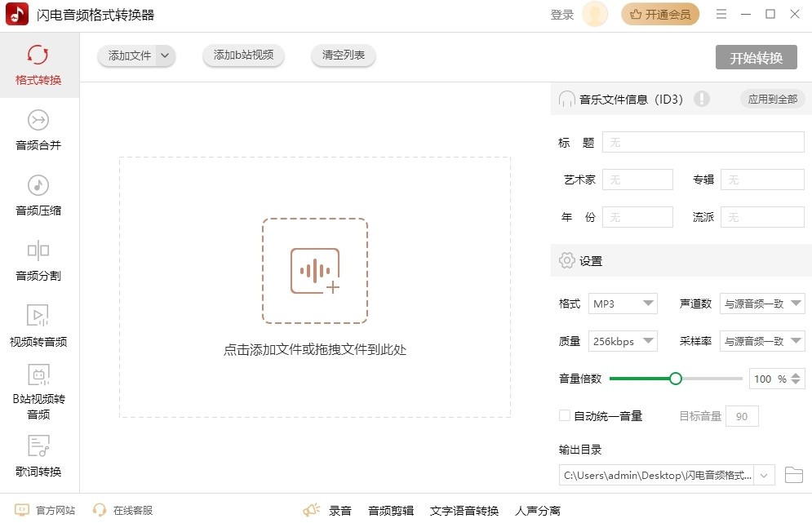Open the hamburger menu at top right
Screen dimensions: 812x523
coord(721,14)
